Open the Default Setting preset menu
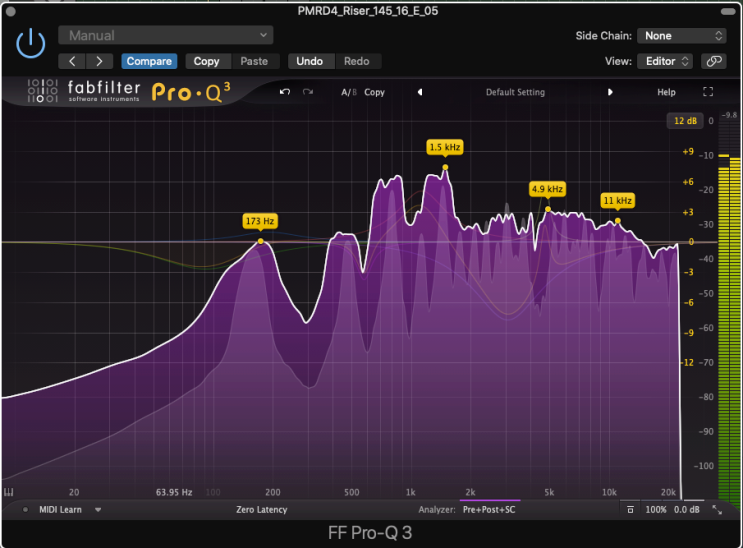Viewport: 743px width, 548px height. point(515,92)
